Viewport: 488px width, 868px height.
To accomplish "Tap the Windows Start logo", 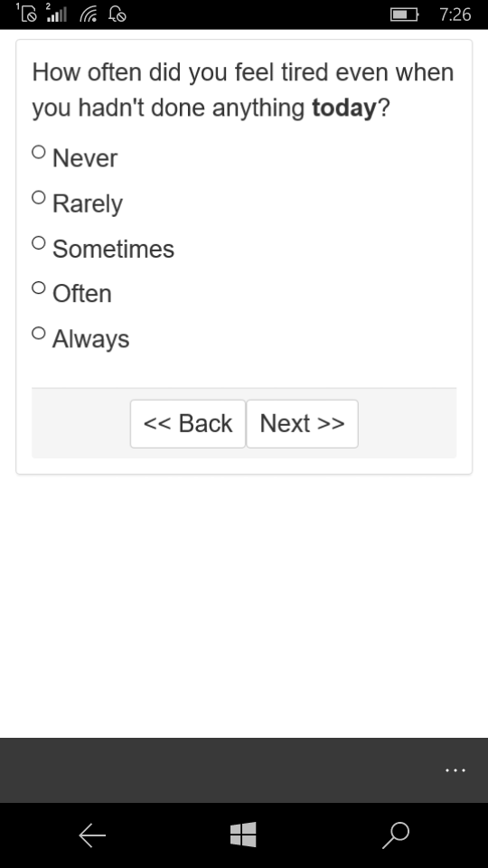I will coord(243,835).
